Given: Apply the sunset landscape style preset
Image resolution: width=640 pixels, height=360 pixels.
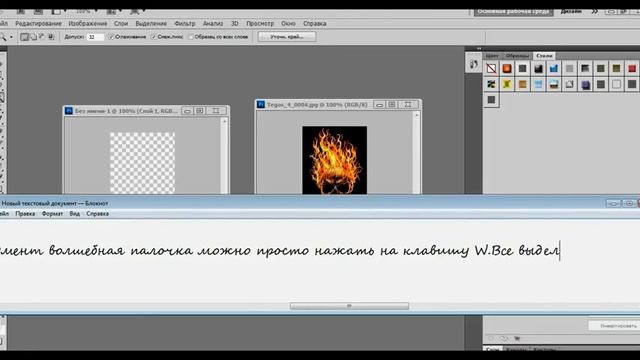Looking at the screenshot, I should click(x=554, y=84).
